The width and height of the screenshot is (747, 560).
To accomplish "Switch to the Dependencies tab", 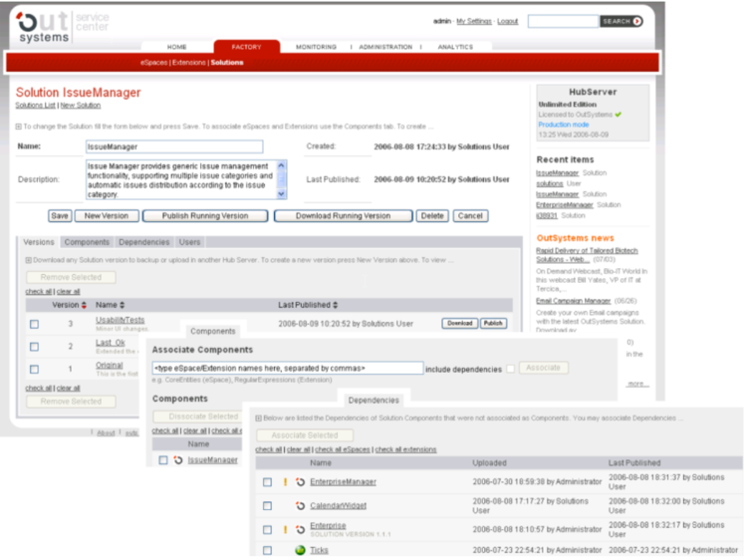I will [143, 242].
